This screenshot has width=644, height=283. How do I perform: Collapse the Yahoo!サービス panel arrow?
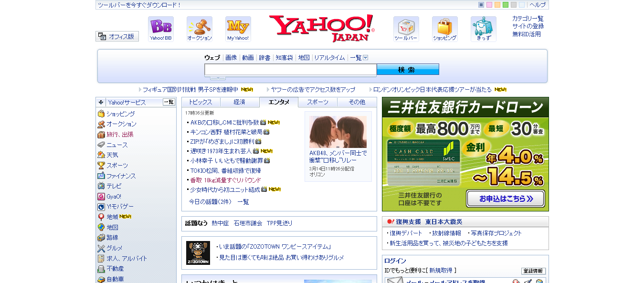(x=101, y=102)
